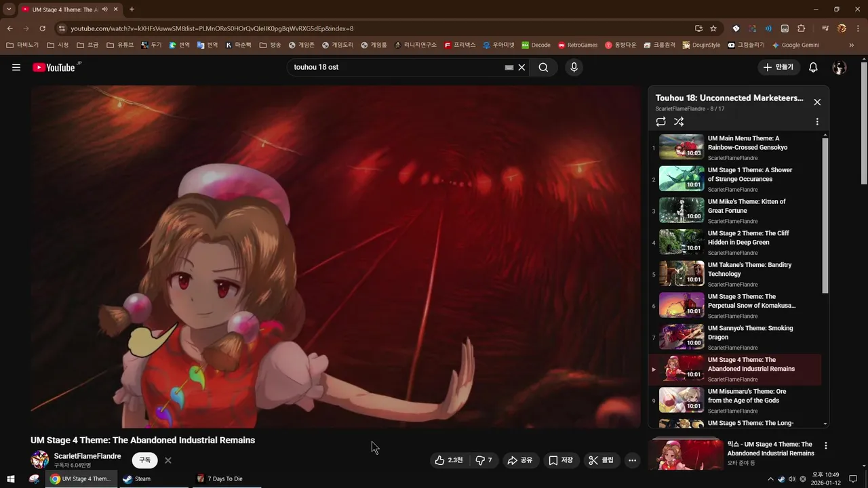Dislike the video

pos(484,460)
